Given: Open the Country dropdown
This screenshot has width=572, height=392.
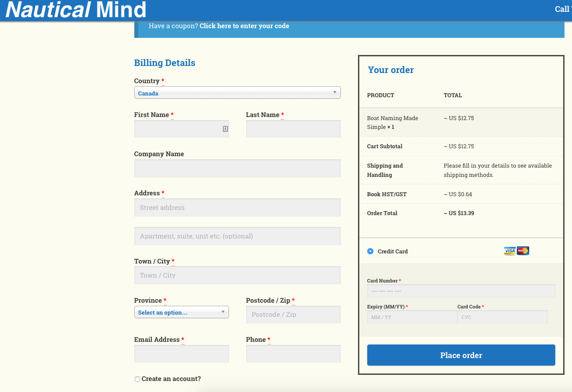Looking at the screenshot, I should (237, 93).
